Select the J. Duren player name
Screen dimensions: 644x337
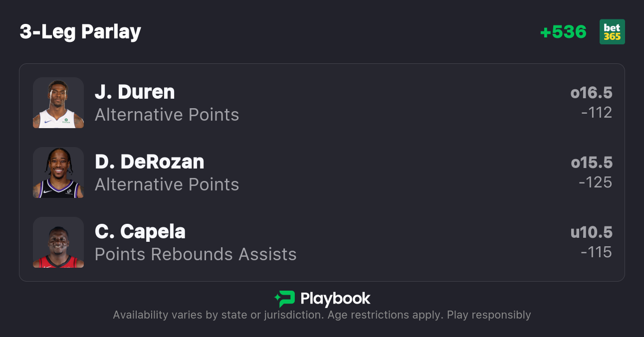[x=135, y=92]
